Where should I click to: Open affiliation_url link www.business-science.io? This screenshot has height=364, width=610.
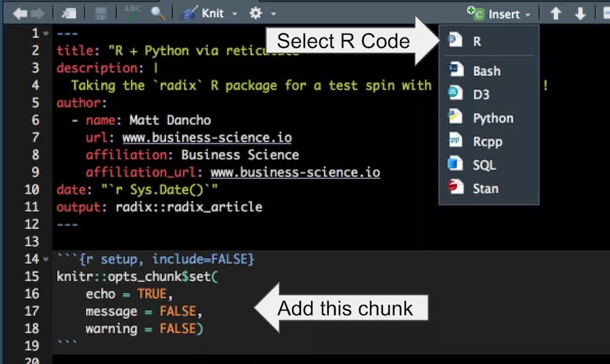(x=296, y=172)
